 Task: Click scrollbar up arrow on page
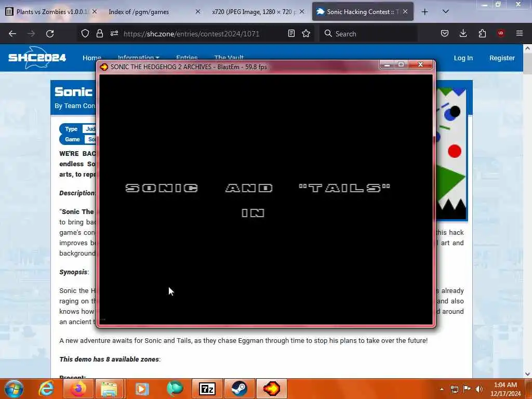(528, 48)
